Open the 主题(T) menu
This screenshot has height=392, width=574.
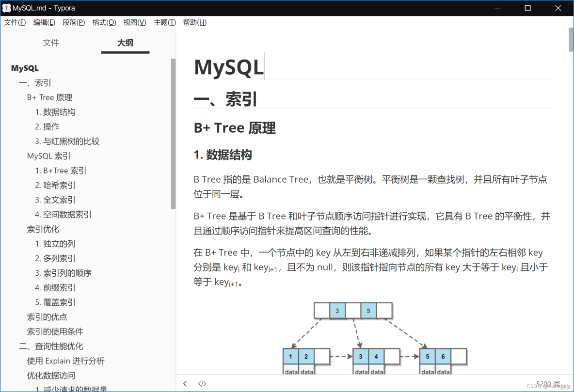[164, 22]
